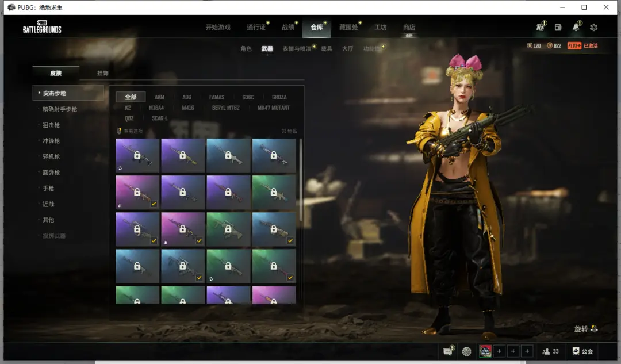This screenshot has height=364, width=621.
Task: Click the last empty team slot plus
Action: pyautogui.click(x=527, y=351)
